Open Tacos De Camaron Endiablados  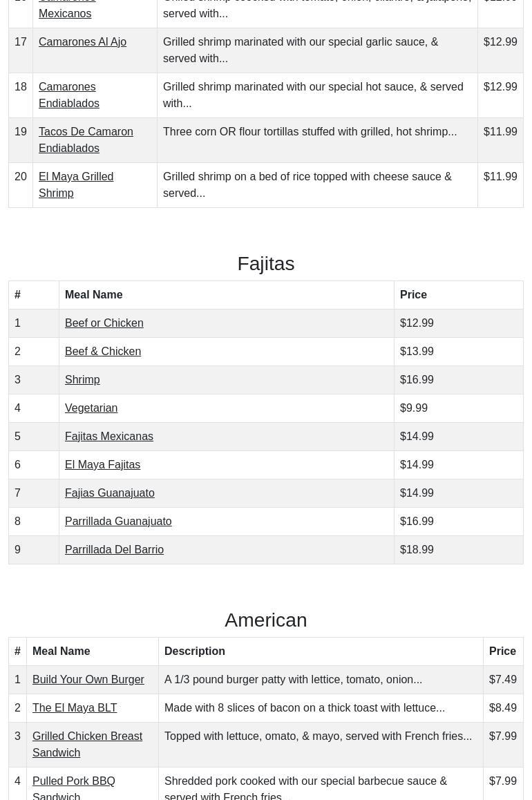coord(86,140)
